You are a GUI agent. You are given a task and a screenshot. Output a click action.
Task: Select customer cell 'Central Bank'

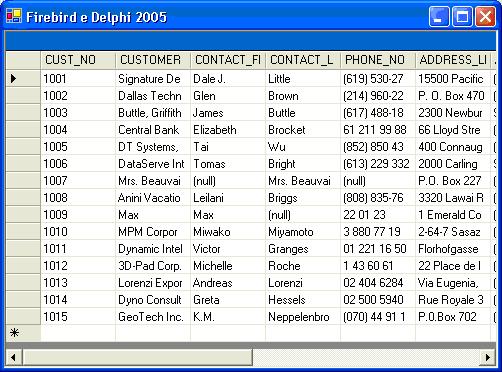pos(153,130)
